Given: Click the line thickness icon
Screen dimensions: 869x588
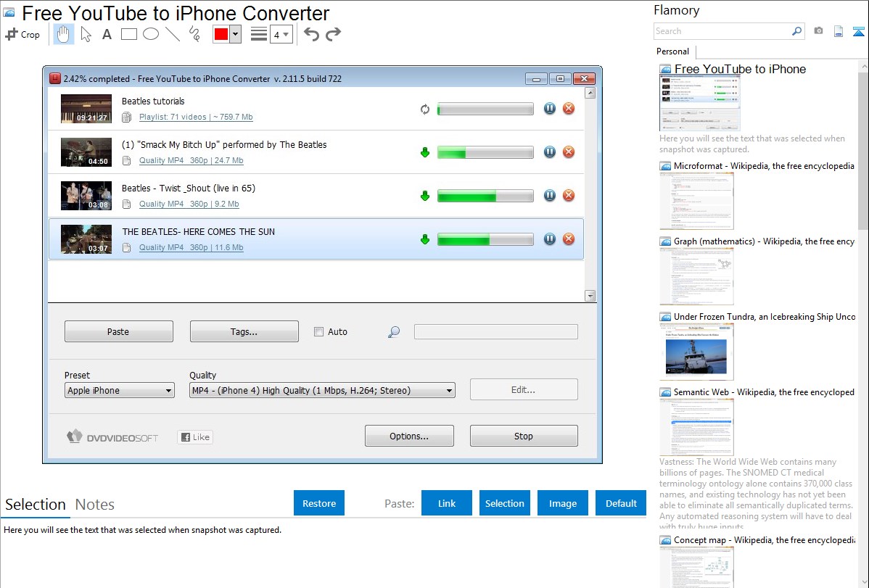Looking at the screenshot, I should 259,34.
